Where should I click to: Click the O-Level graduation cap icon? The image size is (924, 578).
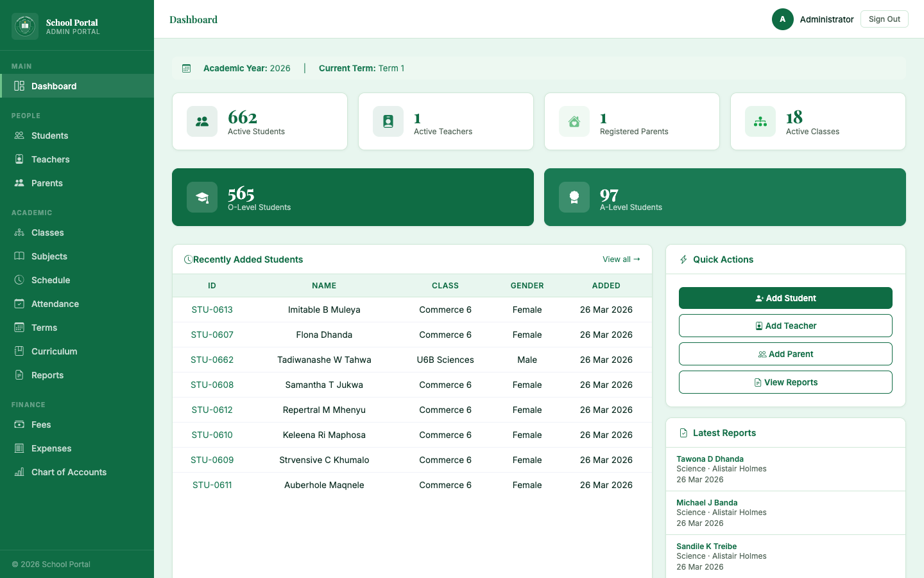pos(202,197)
